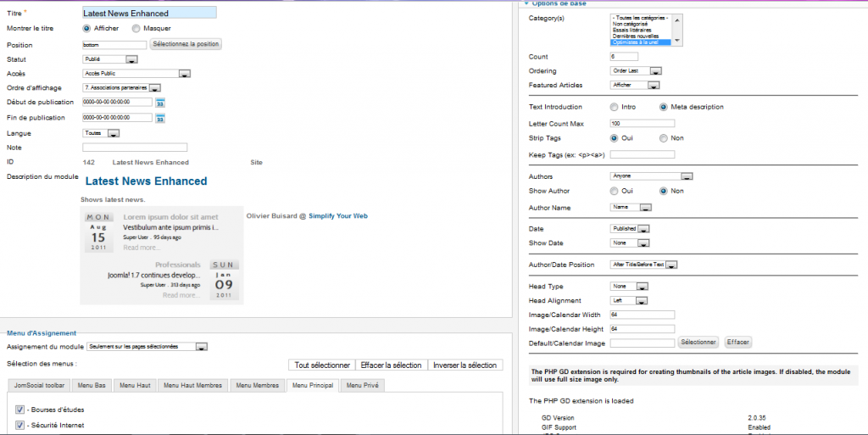Open the JomSocial toolbar tab
This screenshot has width=868, height=435.
click(x=40, y=386)
